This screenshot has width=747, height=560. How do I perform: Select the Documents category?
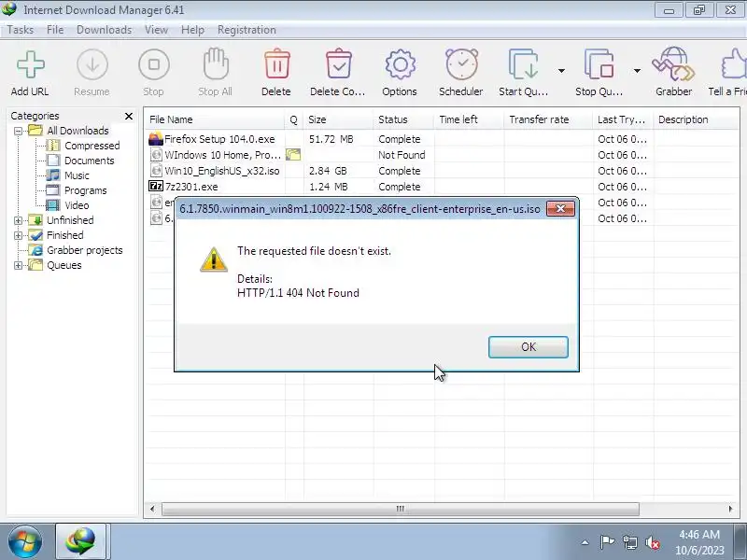coord(89,161)
